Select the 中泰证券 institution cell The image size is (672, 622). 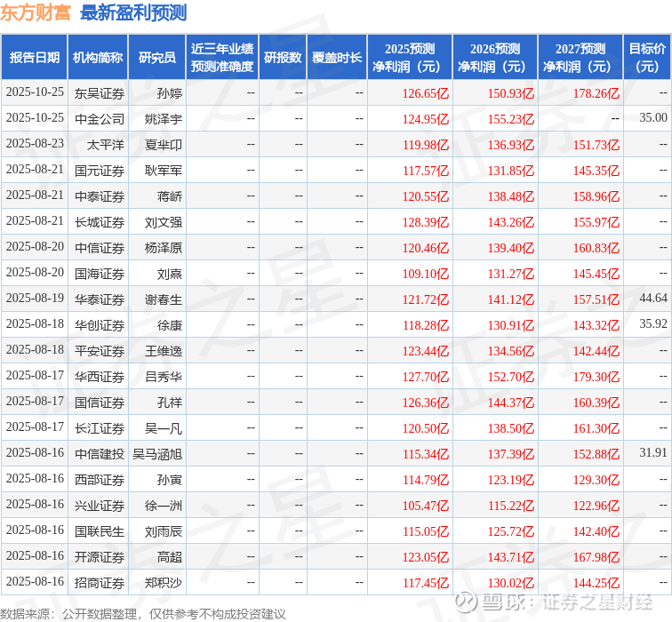pyautogui.click(x=100, y=196)
